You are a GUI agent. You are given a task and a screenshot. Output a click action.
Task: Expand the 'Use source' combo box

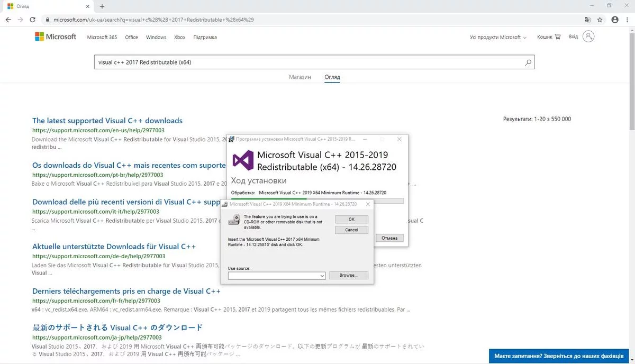[x=322, y=276]
